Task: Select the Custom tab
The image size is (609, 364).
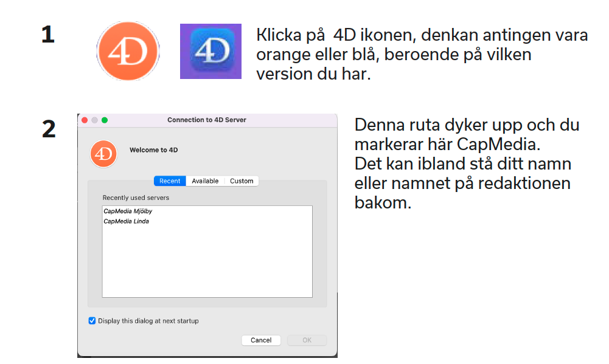Action: click(x=242, y=181)
